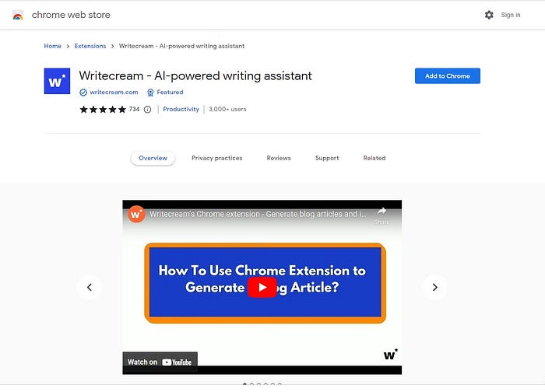Open the Related tab
Viewport: 545px width, 392px height.
tap(374, 159)
